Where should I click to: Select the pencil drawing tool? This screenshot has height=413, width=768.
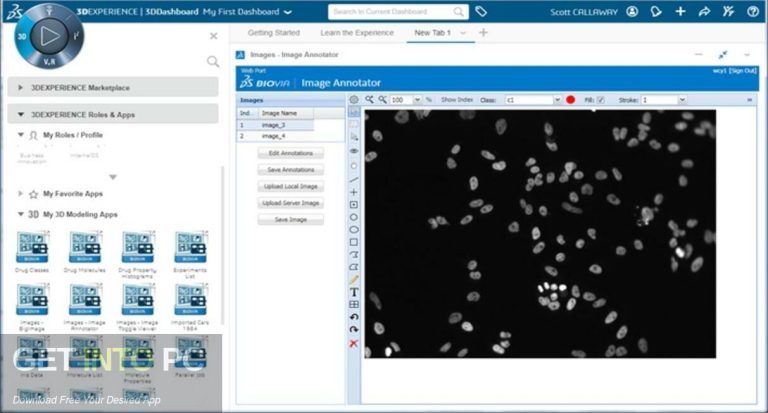pyautogui.click(x=354, y=279)
